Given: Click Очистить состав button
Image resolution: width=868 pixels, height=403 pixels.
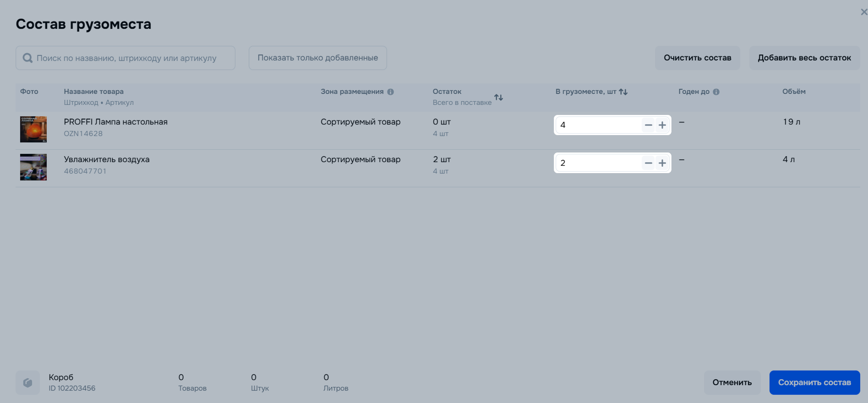Looking at the screenshot, I should coord(697,58).
